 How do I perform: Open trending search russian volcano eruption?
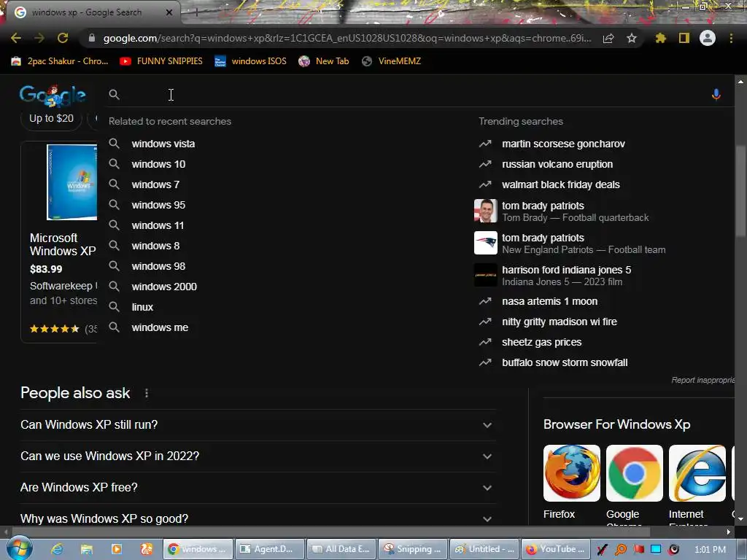557,164
